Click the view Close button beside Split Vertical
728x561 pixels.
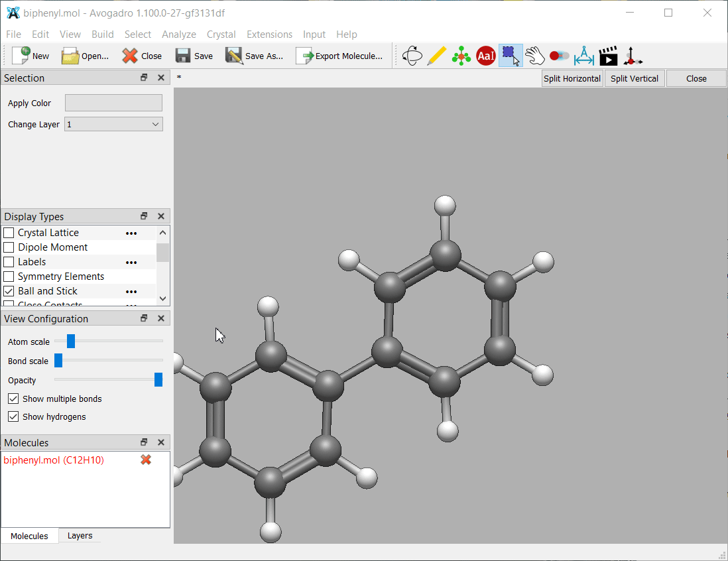[x=696, y=78]
